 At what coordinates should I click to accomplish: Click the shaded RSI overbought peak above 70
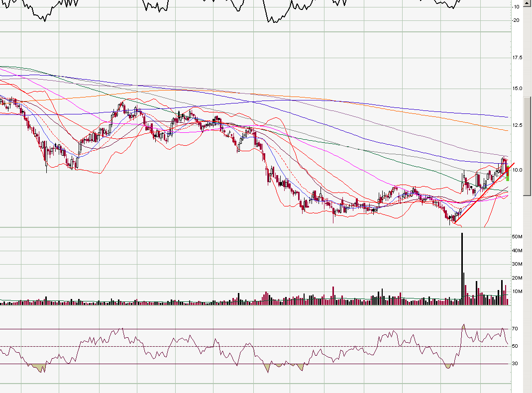pos(463,326)
